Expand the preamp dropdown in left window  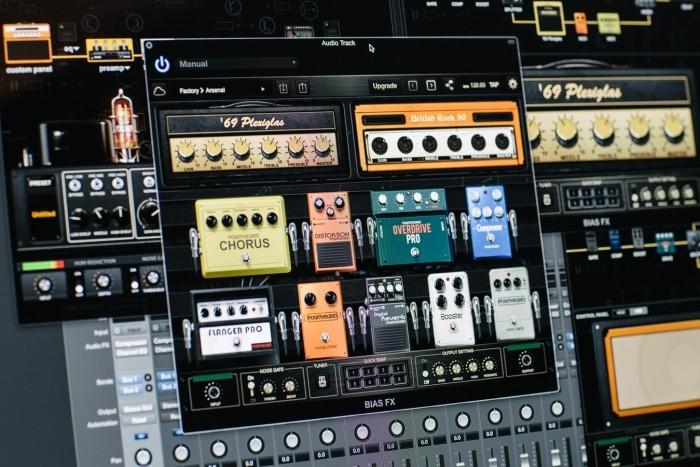pos(115,68)
